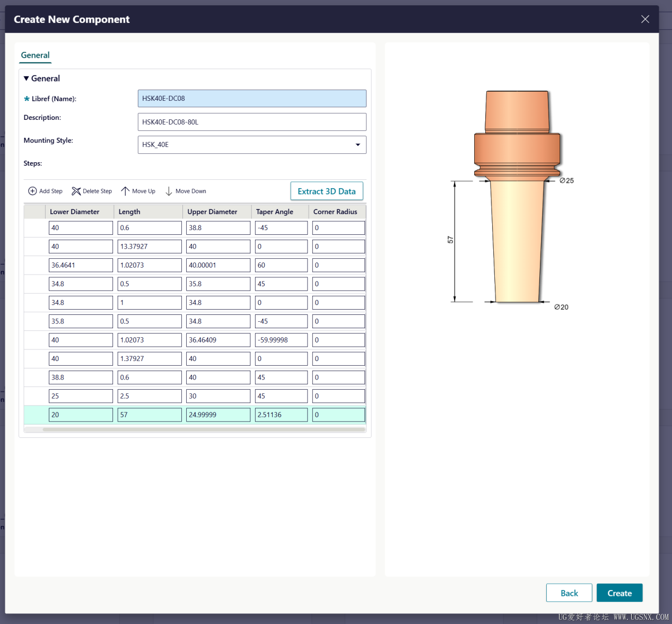Collapse the General section triangle
Image resolution: width=672 pixels, height=624 pixels.
click(27, 78)
